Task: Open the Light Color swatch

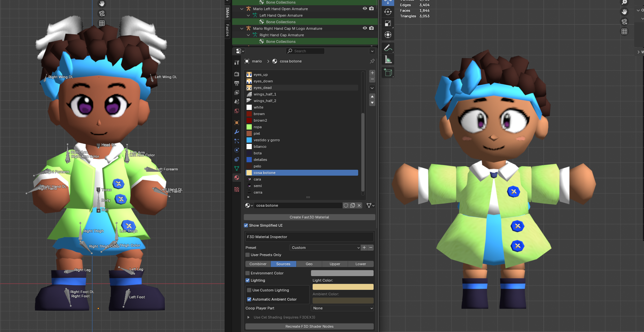Action: click(x=343, y=287)
